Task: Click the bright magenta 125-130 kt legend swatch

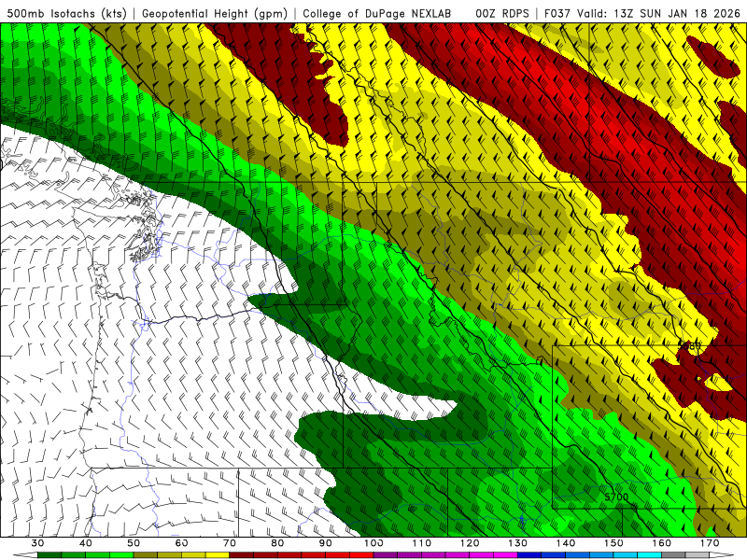Action: point(505,555)
